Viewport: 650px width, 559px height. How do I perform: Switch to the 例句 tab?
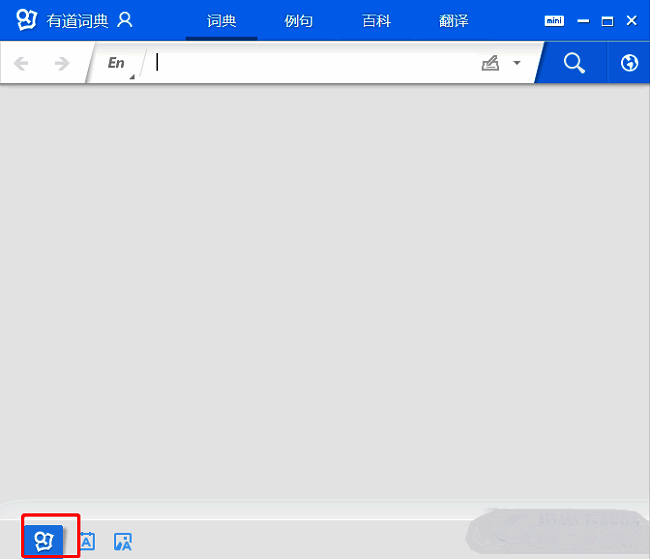299,20
